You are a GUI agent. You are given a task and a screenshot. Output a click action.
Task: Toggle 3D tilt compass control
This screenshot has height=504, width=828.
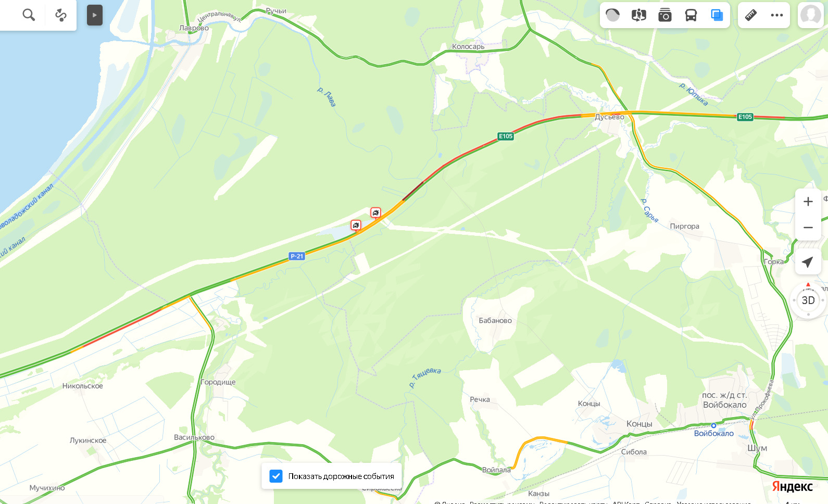808,300
